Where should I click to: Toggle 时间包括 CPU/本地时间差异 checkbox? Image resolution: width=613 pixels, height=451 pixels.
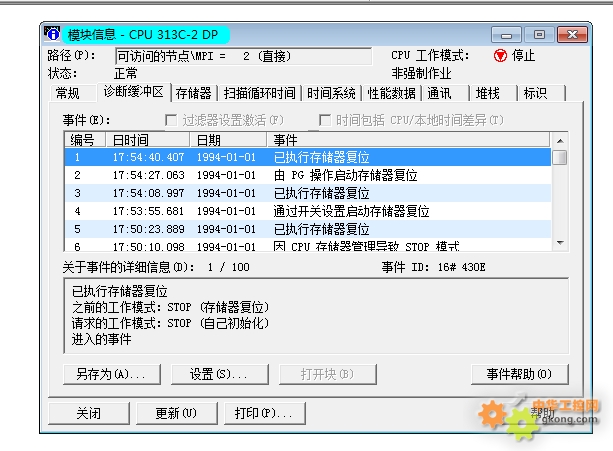[x=325, y=120]
